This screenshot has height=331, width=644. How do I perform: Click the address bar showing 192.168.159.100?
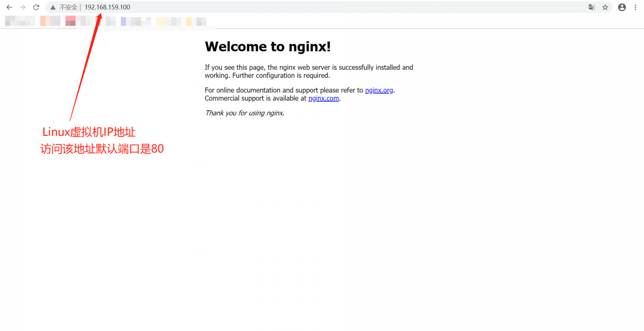[329, 8]
